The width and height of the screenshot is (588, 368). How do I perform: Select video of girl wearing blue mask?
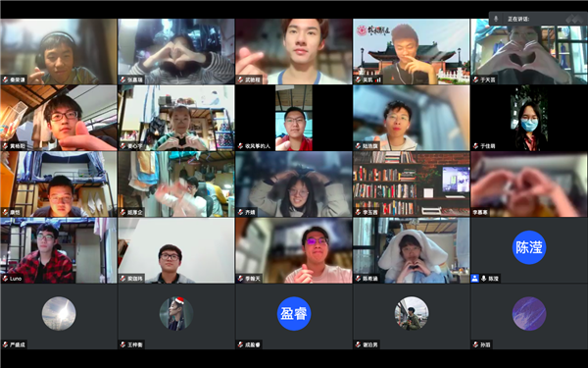tap(529, 118)
